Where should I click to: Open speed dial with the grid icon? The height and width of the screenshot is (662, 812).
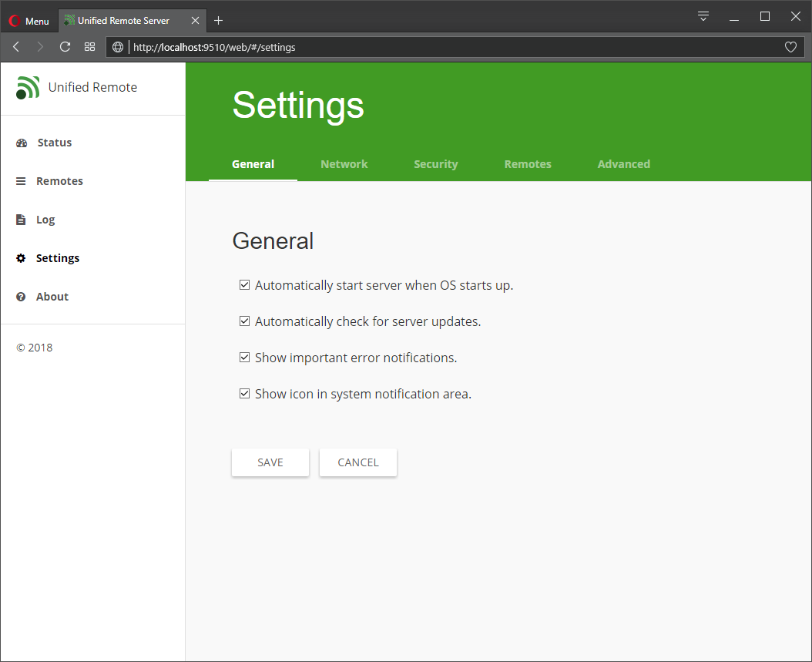pos(89,46)
